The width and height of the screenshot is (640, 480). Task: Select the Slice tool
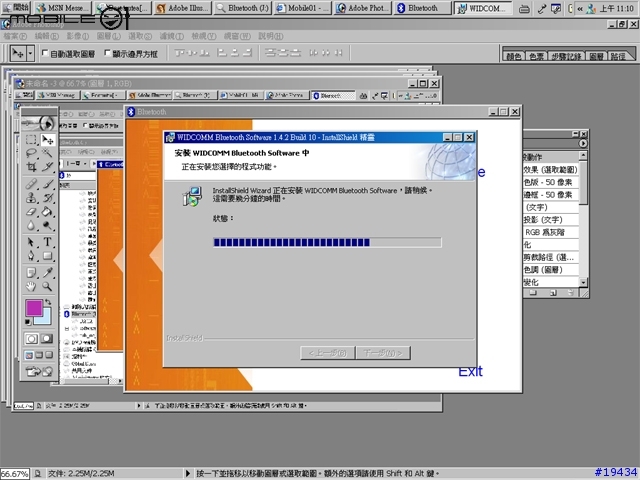[x=48, y=167]
